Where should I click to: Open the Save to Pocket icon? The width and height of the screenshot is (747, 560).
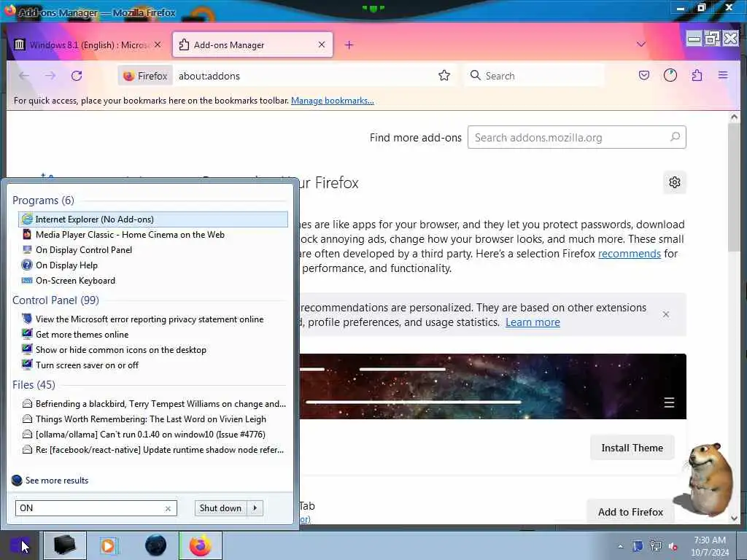coord(643,75)
